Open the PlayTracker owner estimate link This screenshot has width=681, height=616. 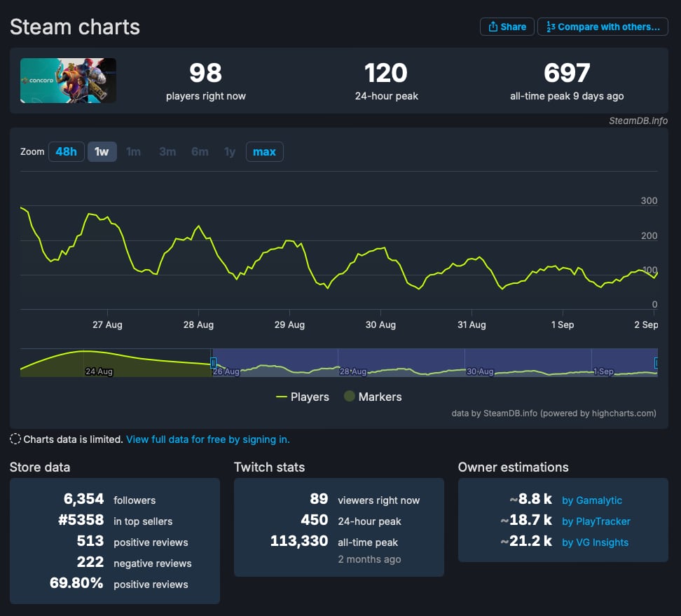(596, 521)
